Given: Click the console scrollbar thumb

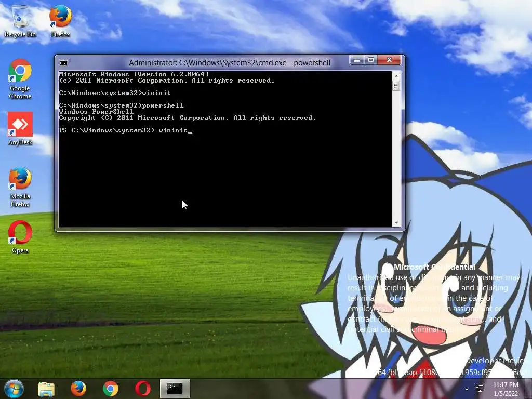Looking at the screenshot, I should 396,86.
